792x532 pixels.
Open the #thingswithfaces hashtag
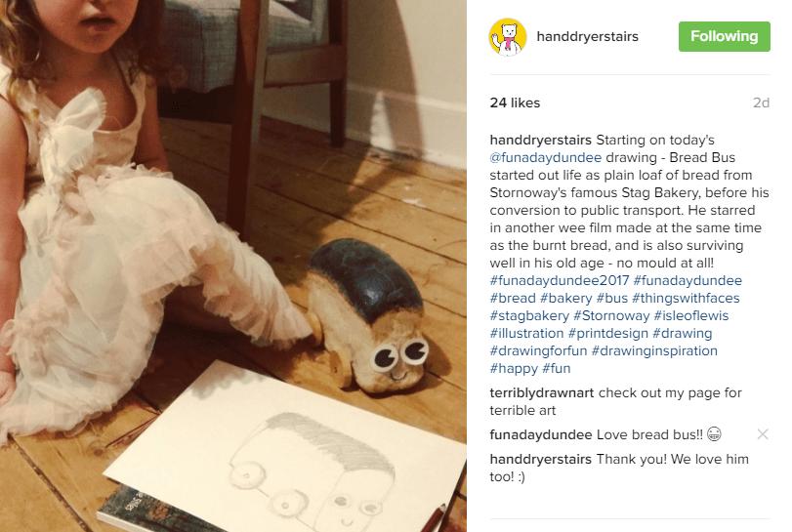686,299
